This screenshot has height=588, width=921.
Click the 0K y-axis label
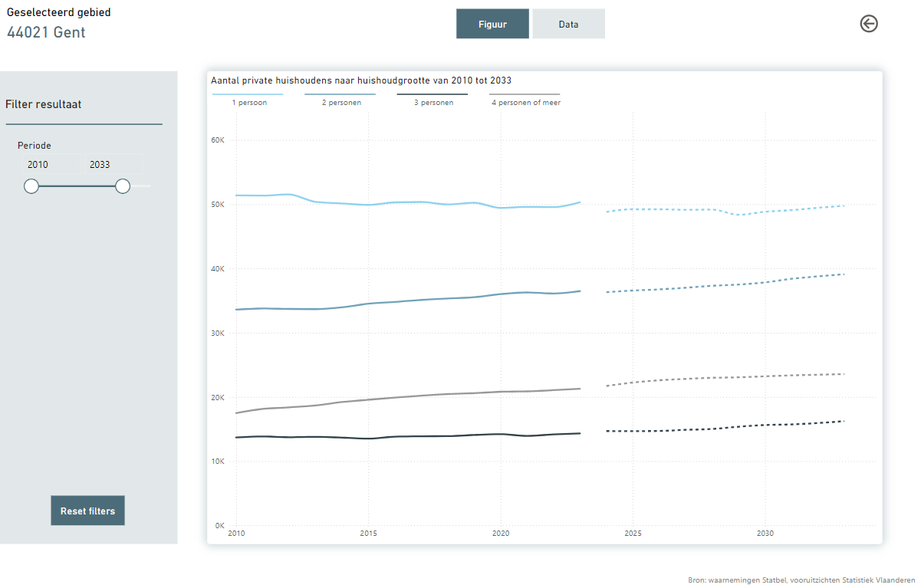tap(219, 526)
